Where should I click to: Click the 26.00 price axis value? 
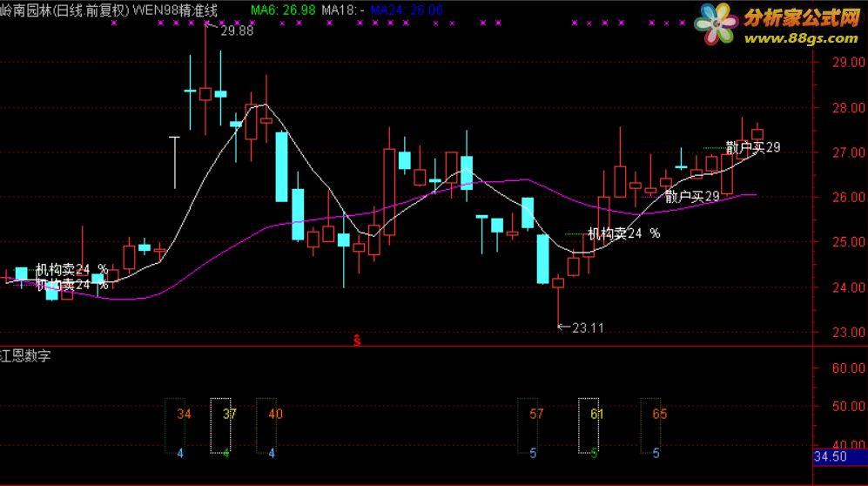tap(849, 197)
